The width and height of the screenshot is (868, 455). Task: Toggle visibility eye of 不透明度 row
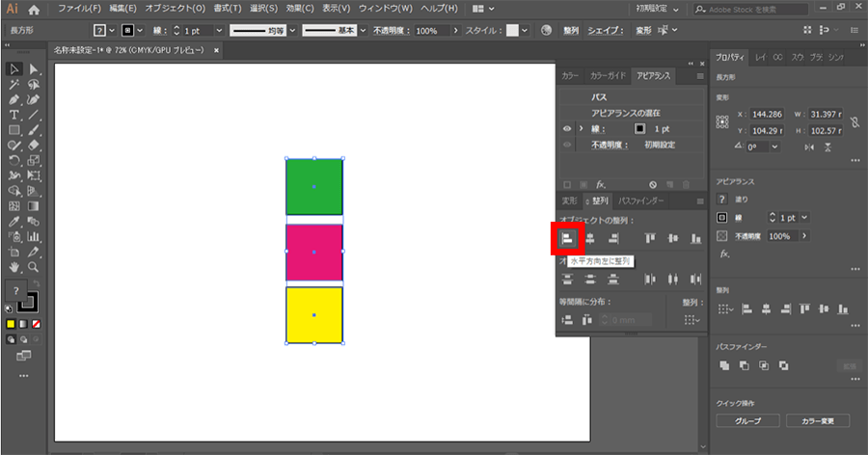[567, 145]
